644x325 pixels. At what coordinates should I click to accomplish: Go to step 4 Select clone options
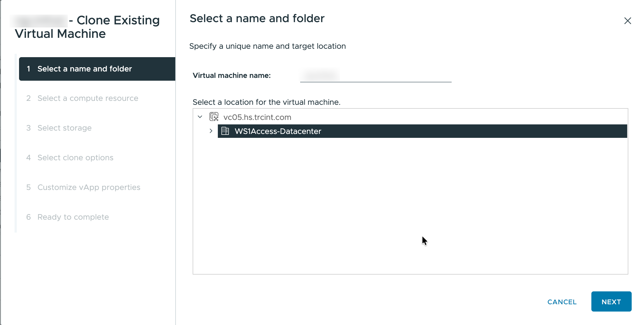70,158
